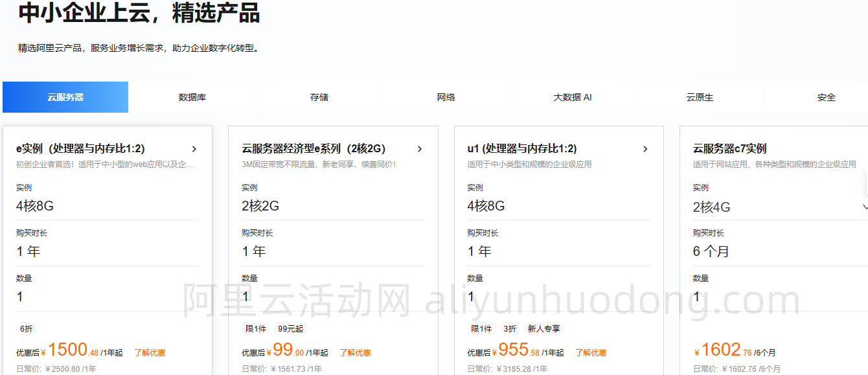Click the 1 年 duration in e实例 card
868x375 pixels.
(x=29, y=251)
